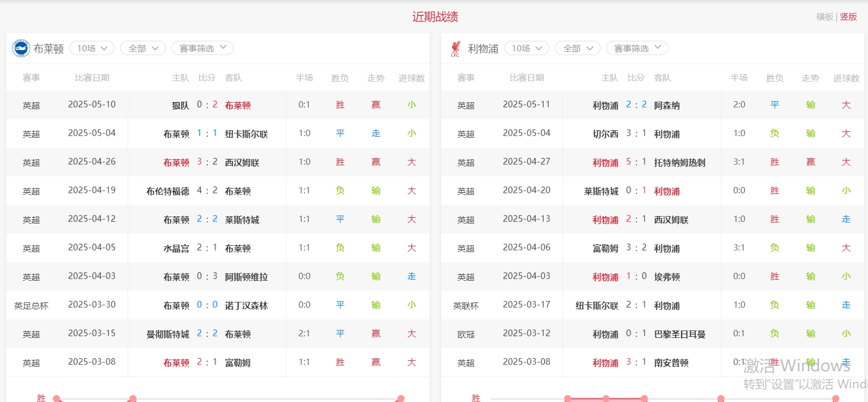
Task: Select 巴黎圣日耳曼 team name
Action: point(679,334)
